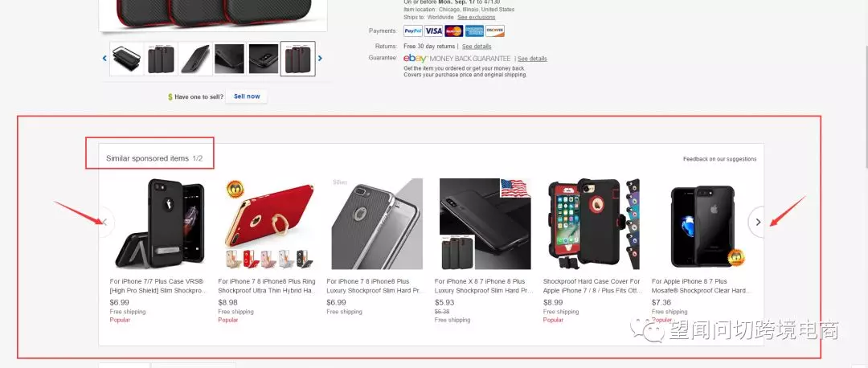The width and height of the screenshot is (868, 368).
Task: Open guarantee See details link
Action: tap(532, 59)
